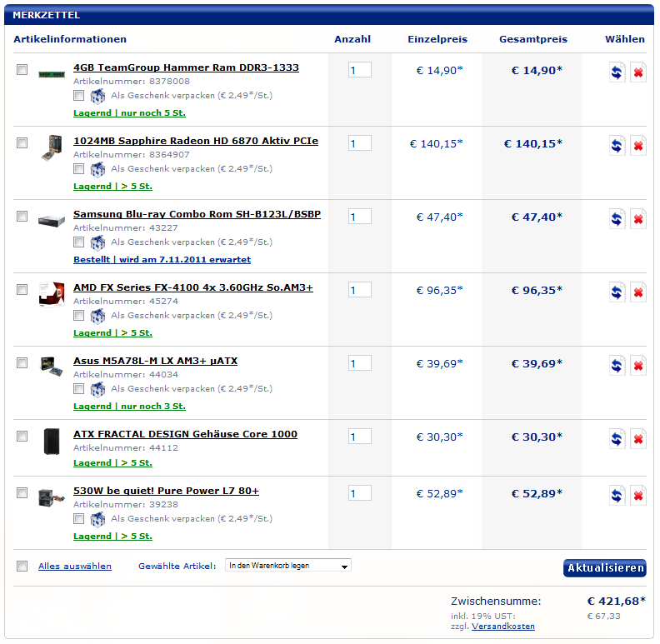This screenshot has height=644, width=660.
Task: Click gift box icon under Sapphire Radeon
Action: click(x=97, y=170)
